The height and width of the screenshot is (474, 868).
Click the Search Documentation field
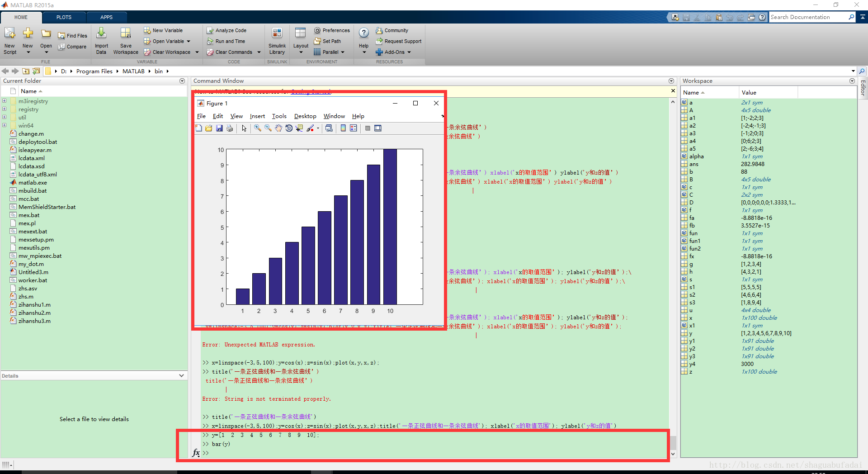point(808,17)
